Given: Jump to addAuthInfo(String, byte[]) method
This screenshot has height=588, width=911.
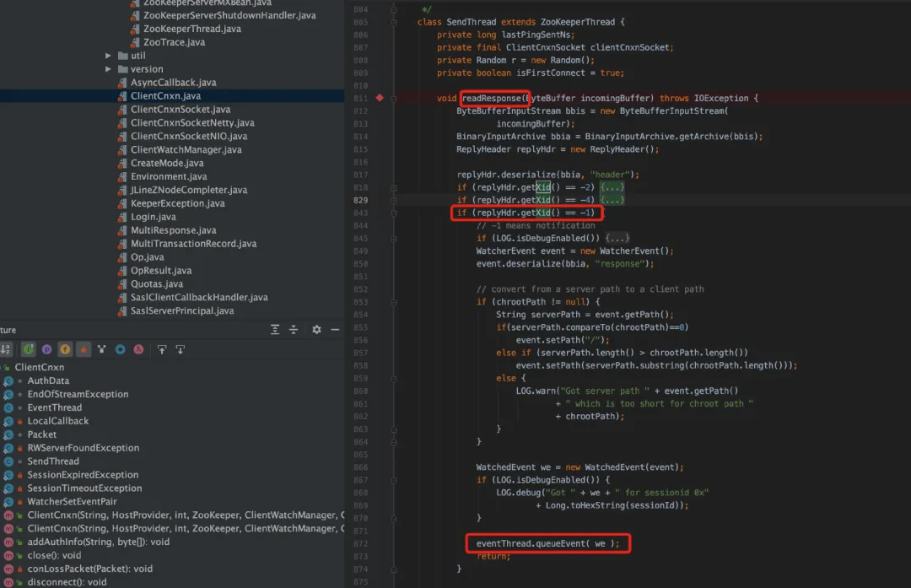Looking at the screenshot, I should pyautogui.click(x=98, y=542).
